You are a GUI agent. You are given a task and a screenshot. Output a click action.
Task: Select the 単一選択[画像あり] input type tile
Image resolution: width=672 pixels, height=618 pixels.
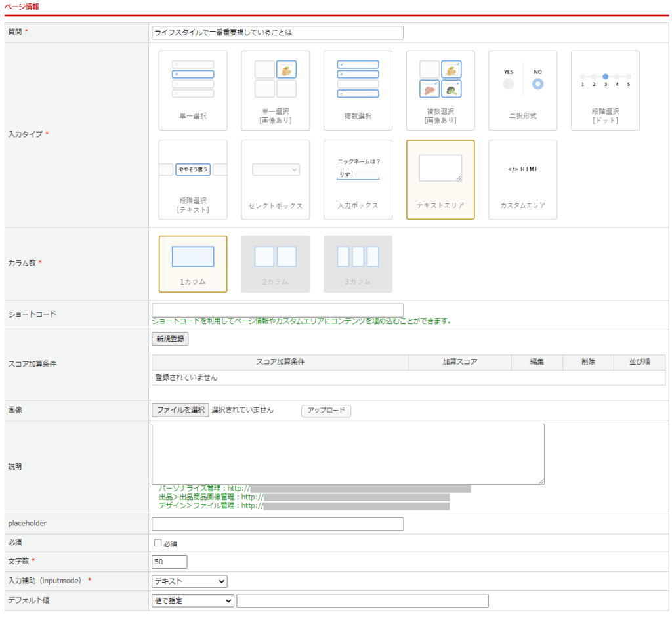[275, 91]
